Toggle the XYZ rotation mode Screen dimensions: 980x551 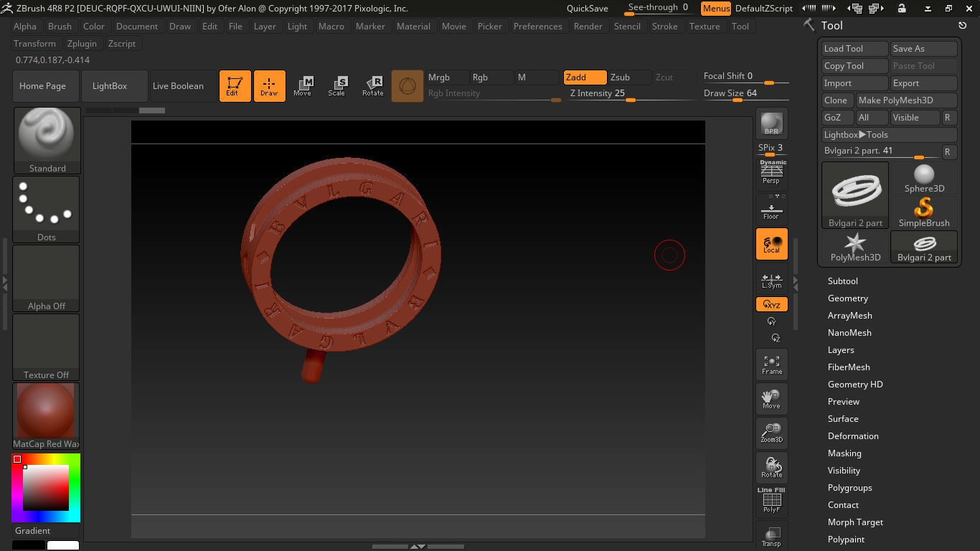(772, 304)
